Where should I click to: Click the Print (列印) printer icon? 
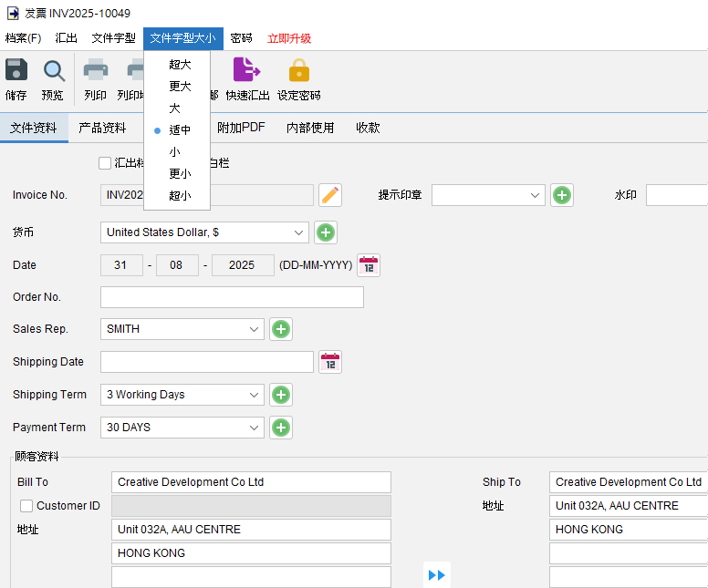click(95, 70)
